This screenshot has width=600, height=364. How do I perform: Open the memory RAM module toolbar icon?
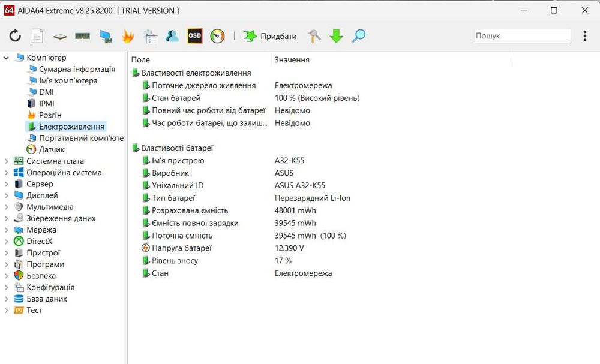click(82, 36)
